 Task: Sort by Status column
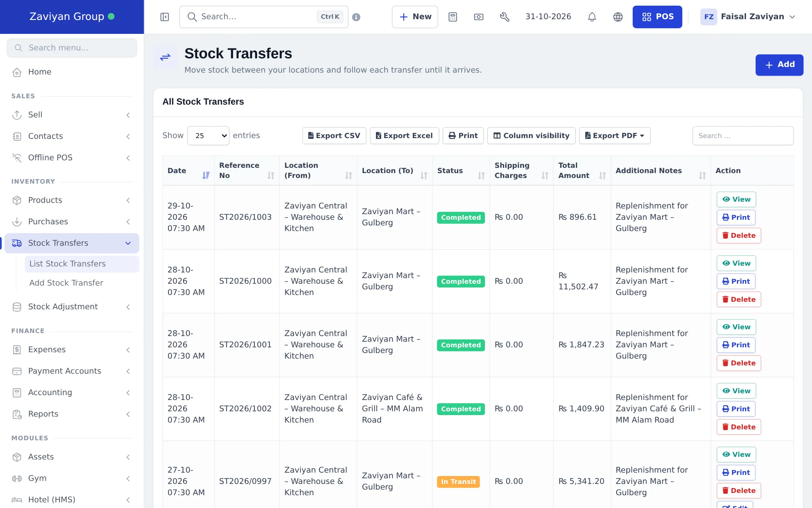[x=461, y=170]
